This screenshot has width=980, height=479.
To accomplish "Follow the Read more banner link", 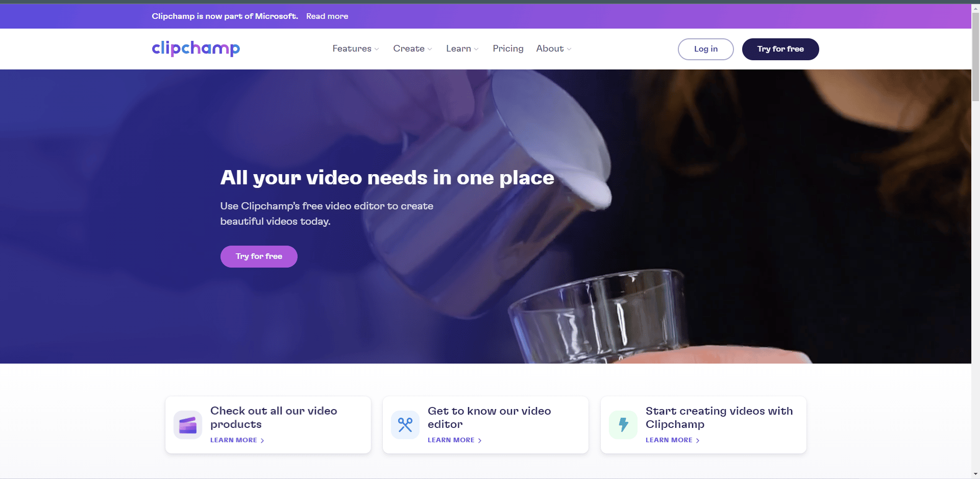I will [327, 16].
